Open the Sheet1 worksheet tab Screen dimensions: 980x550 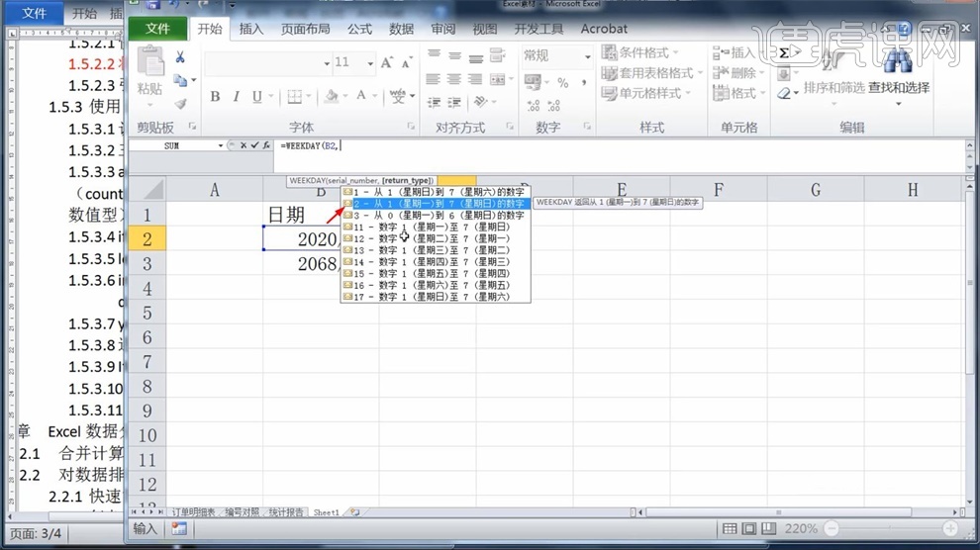(327, 512)
